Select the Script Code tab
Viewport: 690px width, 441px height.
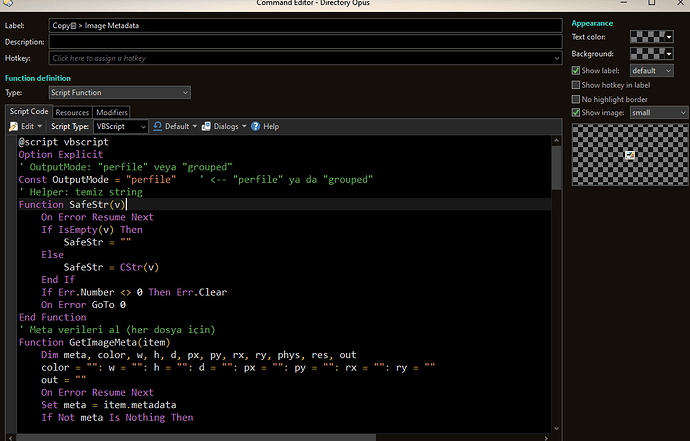click(28, 112)
